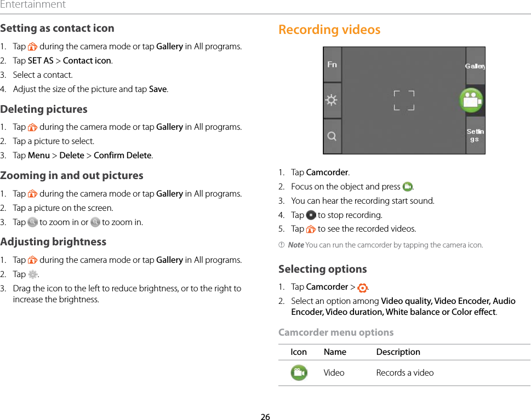Click the gray brightness gear icon
The image size is (531, 420).
point(32,274)
